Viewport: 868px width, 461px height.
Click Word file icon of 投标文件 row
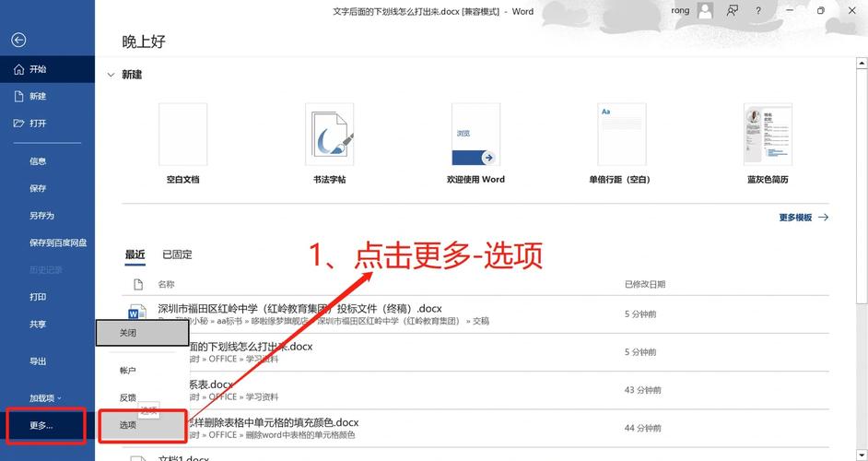coord(136,313)
